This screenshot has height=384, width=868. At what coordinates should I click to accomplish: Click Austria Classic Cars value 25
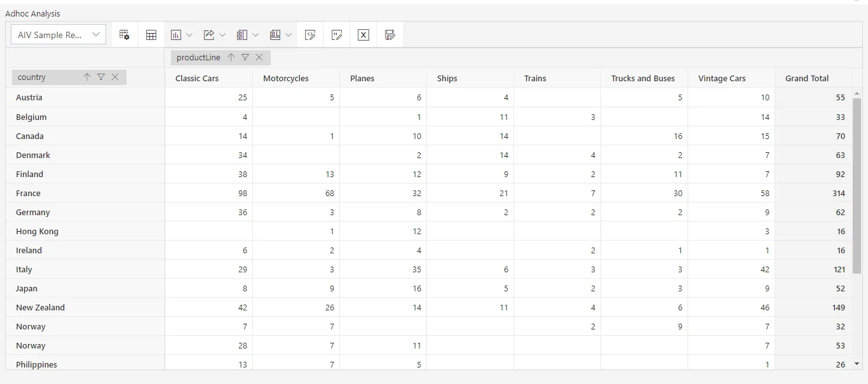pos(243,97)
